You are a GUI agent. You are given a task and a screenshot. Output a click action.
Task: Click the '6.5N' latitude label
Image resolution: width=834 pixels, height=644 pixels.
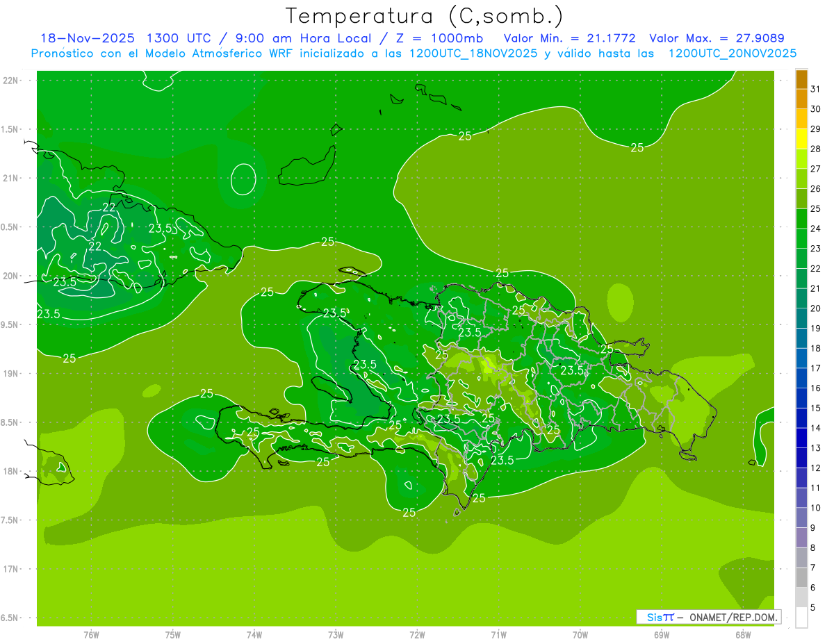tap(10, 618)
